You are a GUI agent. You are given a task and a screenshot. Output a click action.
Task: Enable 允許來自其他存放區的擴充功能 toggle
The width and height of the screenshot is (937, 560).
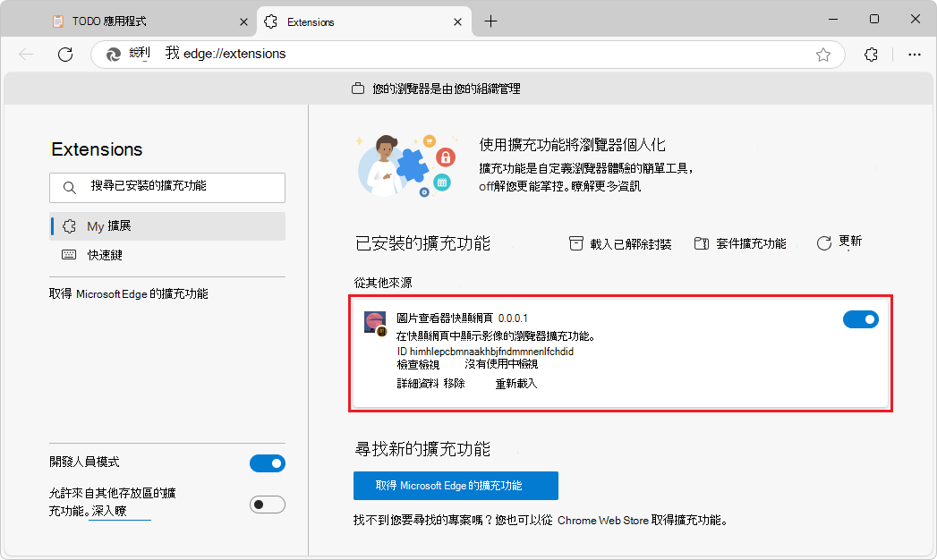268,504
